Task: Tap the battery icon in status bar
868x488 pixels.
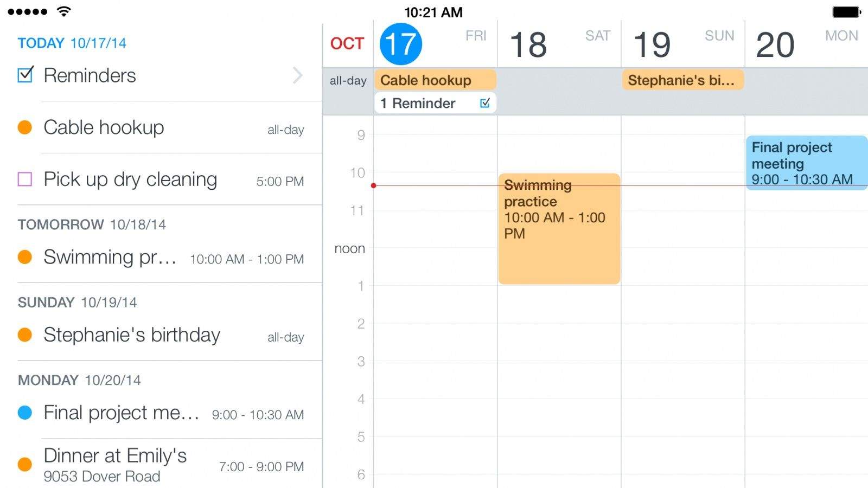Action: tap(846, 11)
